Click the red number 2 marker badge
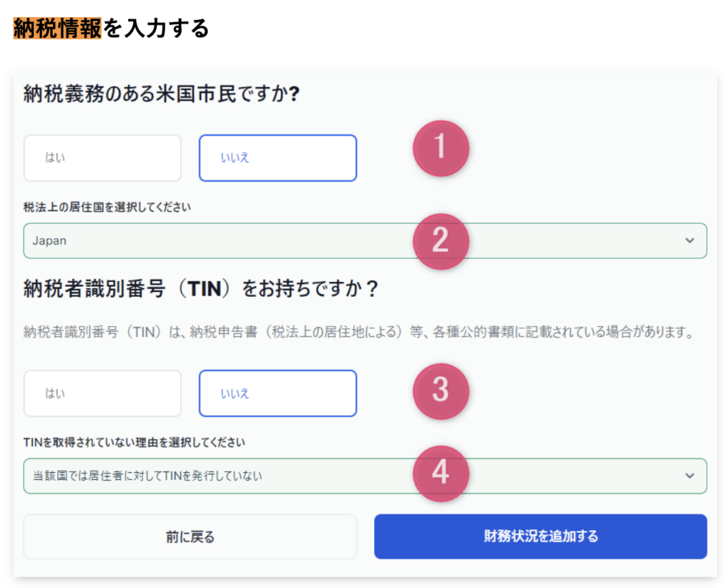 pyautogui.click(x=440, y=241)
